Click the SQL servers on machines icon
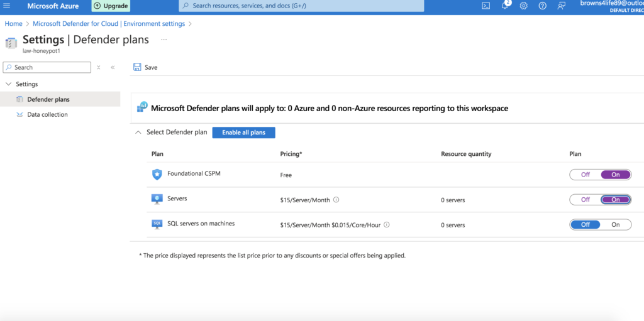This screenshot has width=644, height=321. [x=157, y=224]
